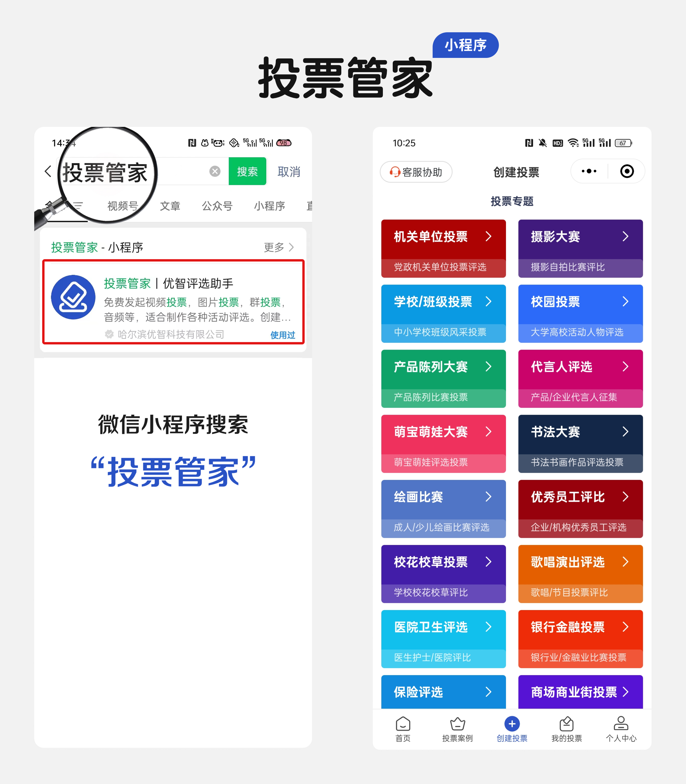Viewport: 686px width, 784px height.
Task: Open the 投票管家 blue logo icon
Action: click(x=73, y=297)
